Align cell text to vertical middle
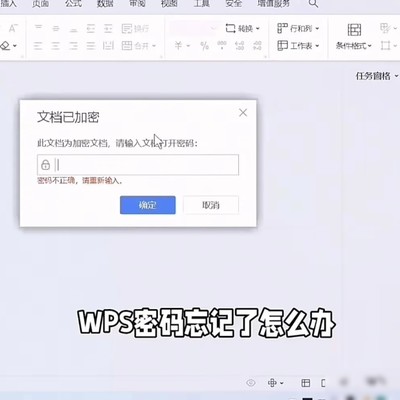Viewport: 400px width, 400px height. pyautogui.click(x=56, y=29)
